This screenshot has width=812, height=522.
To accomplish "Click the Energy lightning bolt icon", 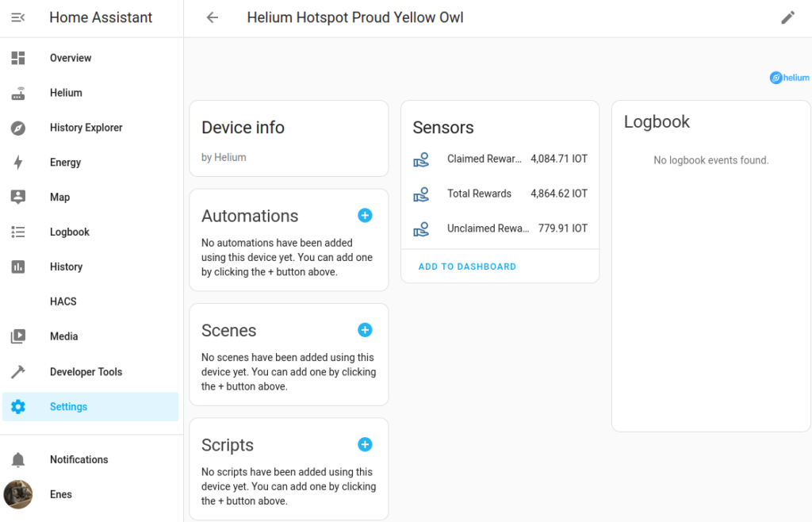I will click(18, 163).
